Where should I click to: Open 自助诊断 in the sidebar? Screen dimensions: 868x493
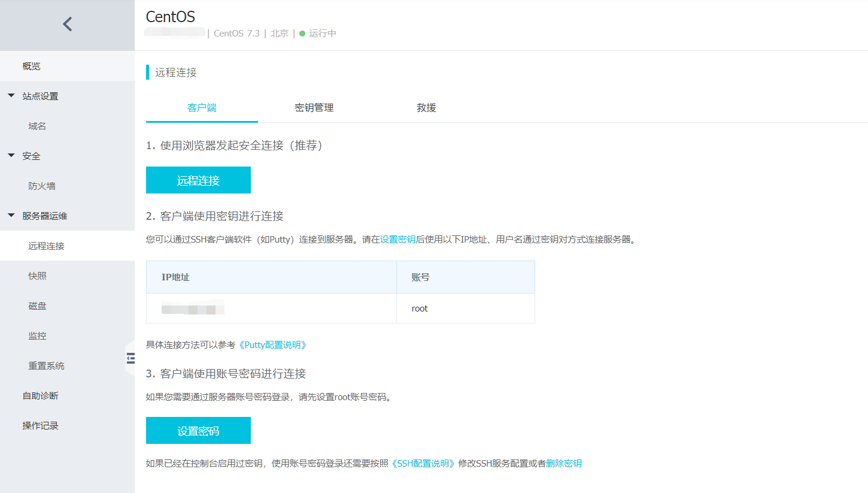[67, 395]
